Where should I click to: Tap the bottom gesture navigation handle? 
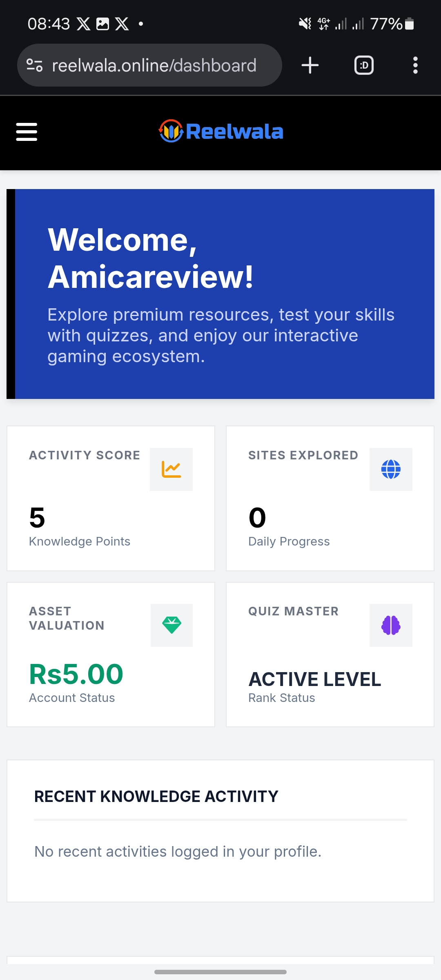[220, 972]
